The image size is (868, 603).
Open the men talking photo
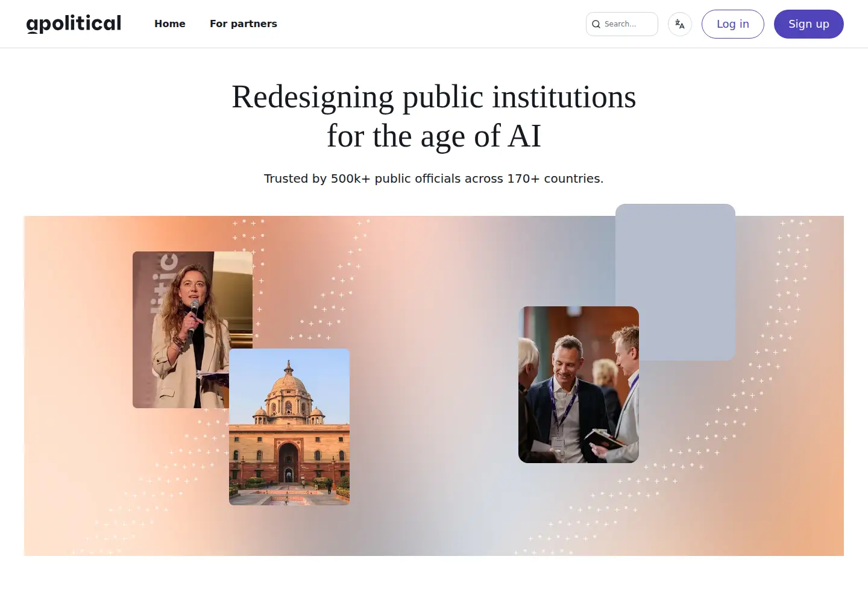pos(579,385)
